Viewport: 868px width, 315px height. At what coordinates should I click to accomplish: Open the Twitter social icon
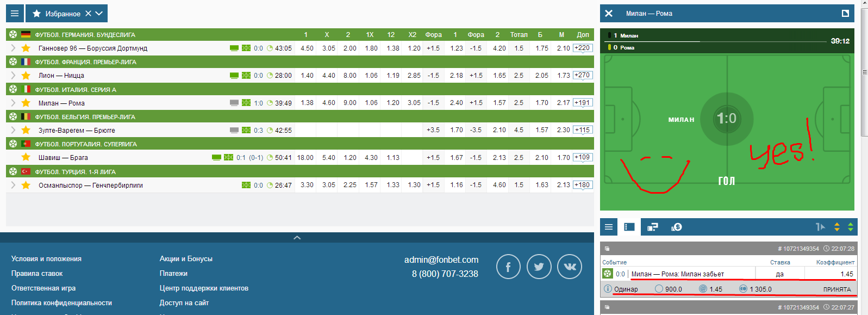pos(539,267)
